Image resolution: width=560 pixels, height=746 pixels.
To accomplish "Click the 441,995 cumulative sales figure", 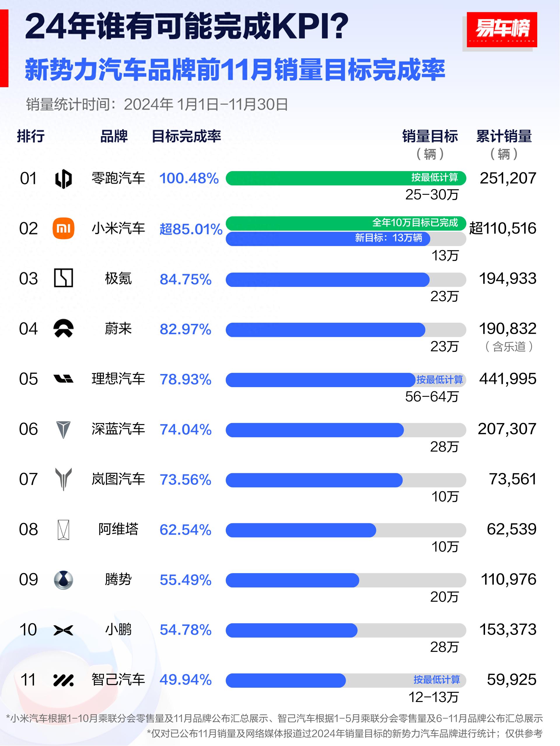I will pos(508,379).
